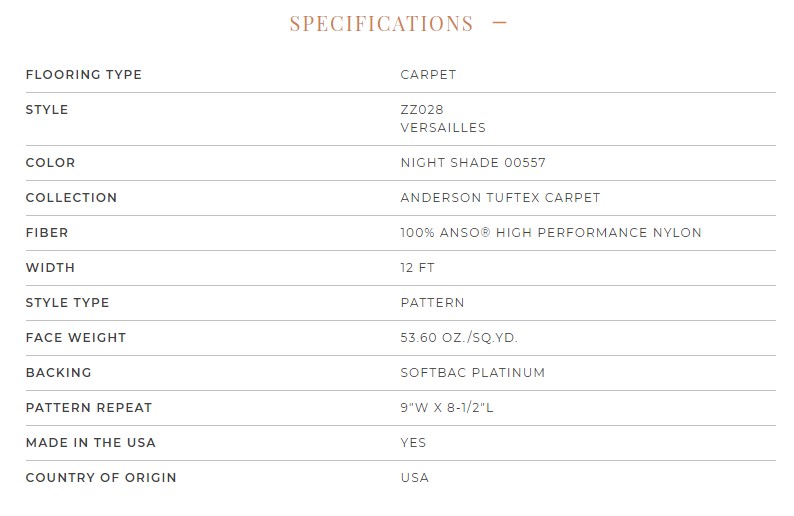Click the pattern repeat dimensions value
794x516 pixels.
447,407
